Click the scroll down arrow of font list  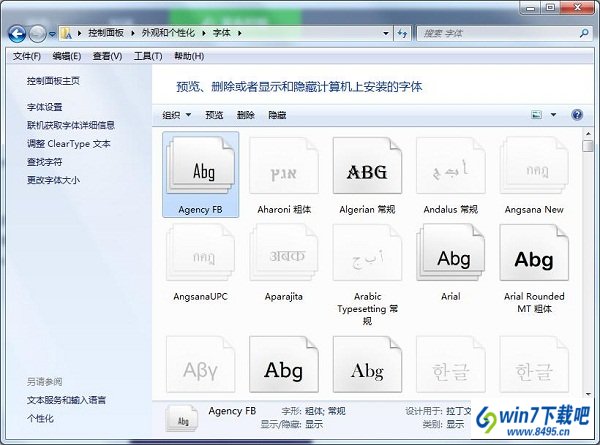(x=588, y=394)
